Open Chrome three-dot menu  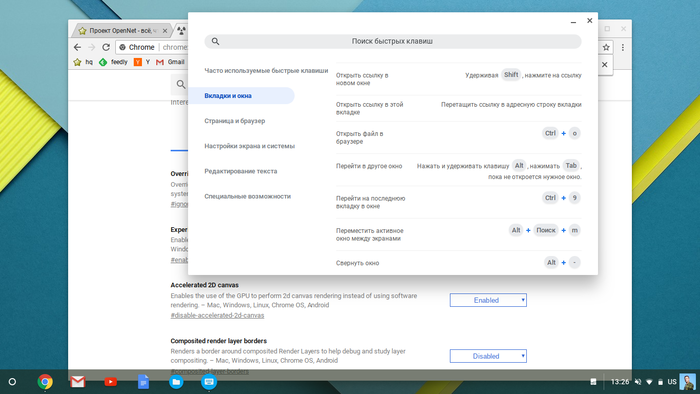click(623, 47)
